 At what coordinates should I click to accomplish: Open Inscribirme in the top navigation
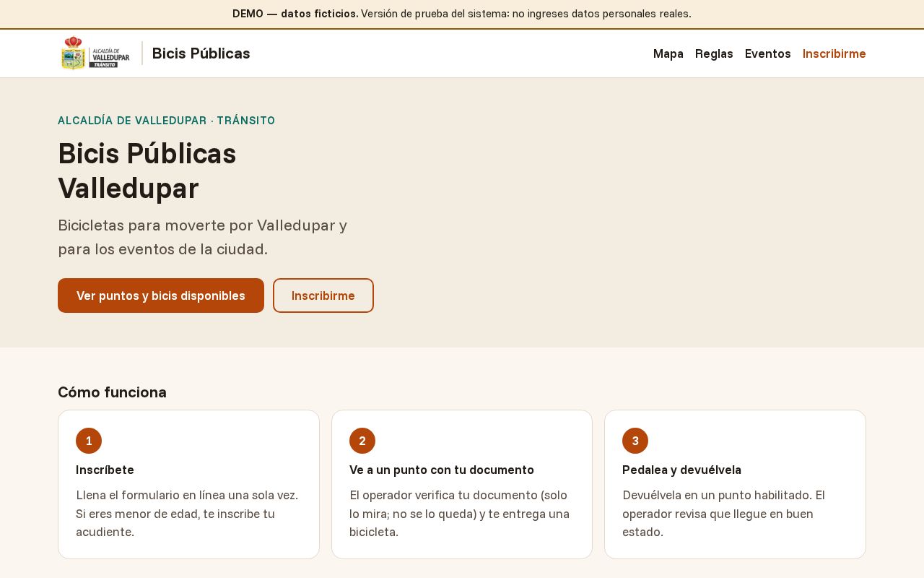tap(834, 53)
